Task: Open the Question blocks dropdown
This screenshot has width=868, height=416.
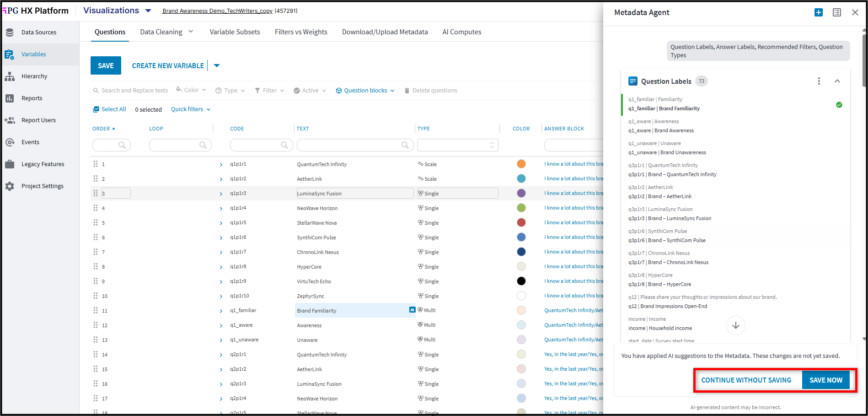Action: click(x=365, y=91)
